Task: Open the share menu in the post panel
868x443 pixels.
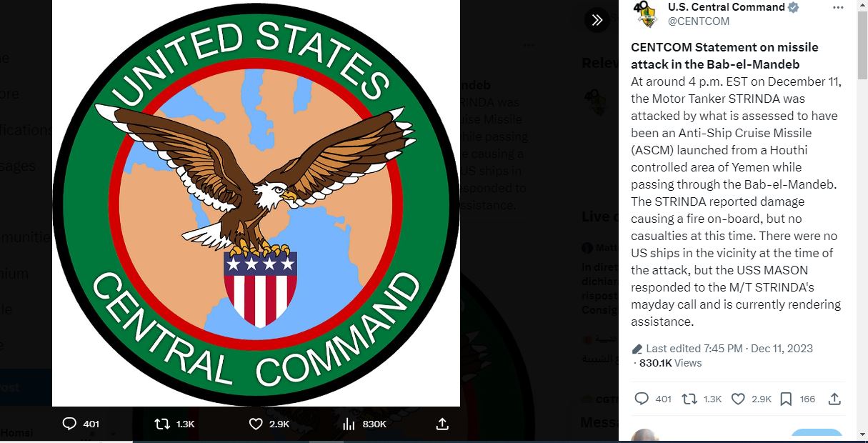Action: pos(834,399)
